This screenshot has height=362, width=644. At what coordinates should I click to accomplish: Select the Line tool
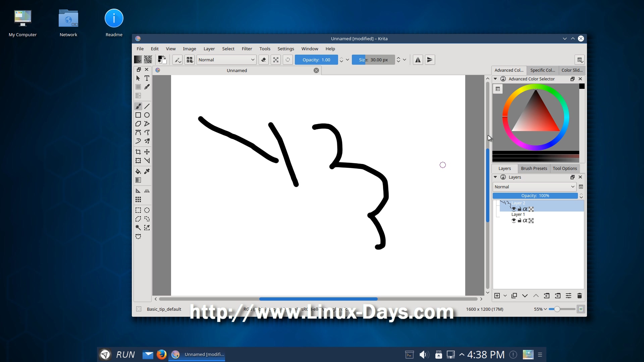point(147,106)
